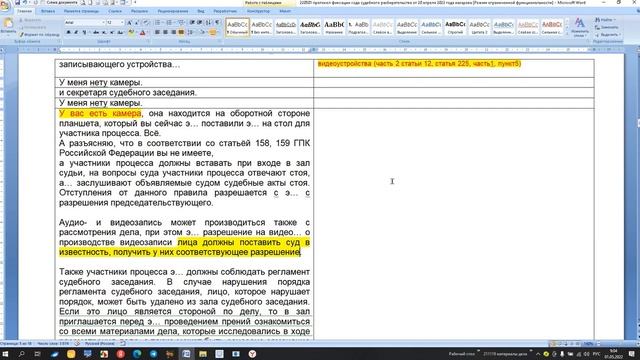
Task: Open the Вид ribbon tab
Action: click(201, 11)
